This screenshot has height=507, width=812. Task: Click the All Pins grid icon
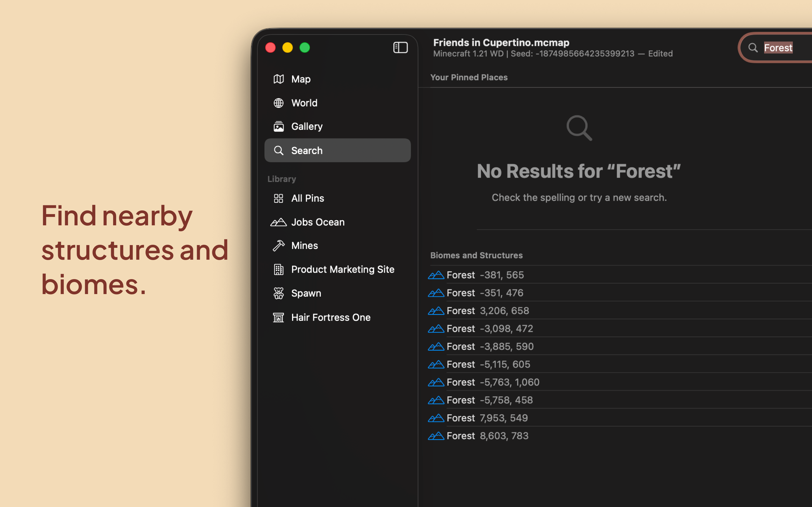click(279, 198)
